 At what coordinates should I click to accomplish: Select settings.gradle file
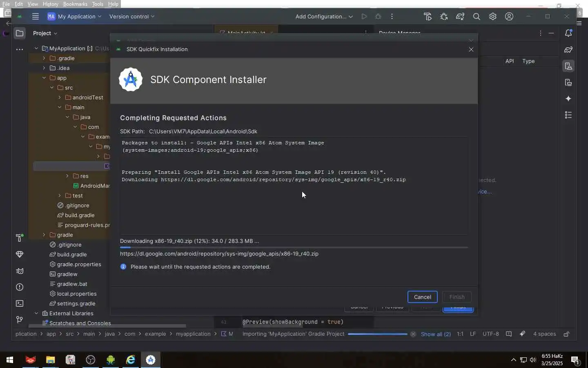click(x=72, y=303)
